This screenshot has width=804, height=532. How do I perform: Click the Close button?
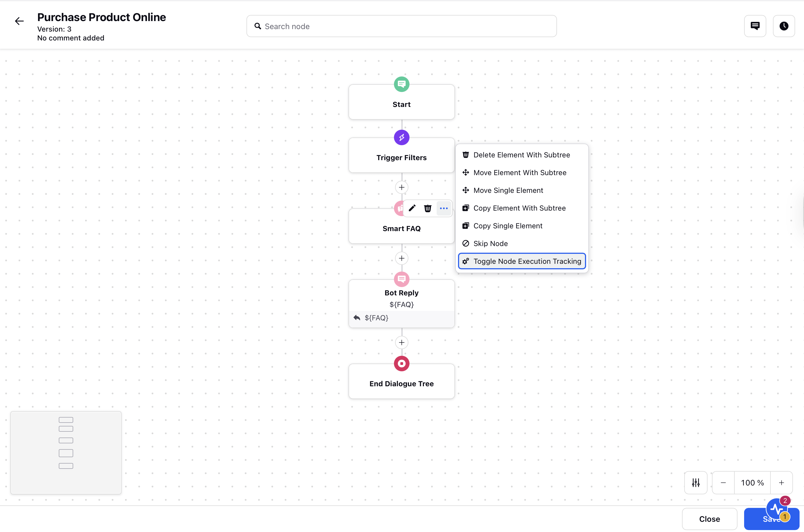pyautogui.click(x=709, y=519)
